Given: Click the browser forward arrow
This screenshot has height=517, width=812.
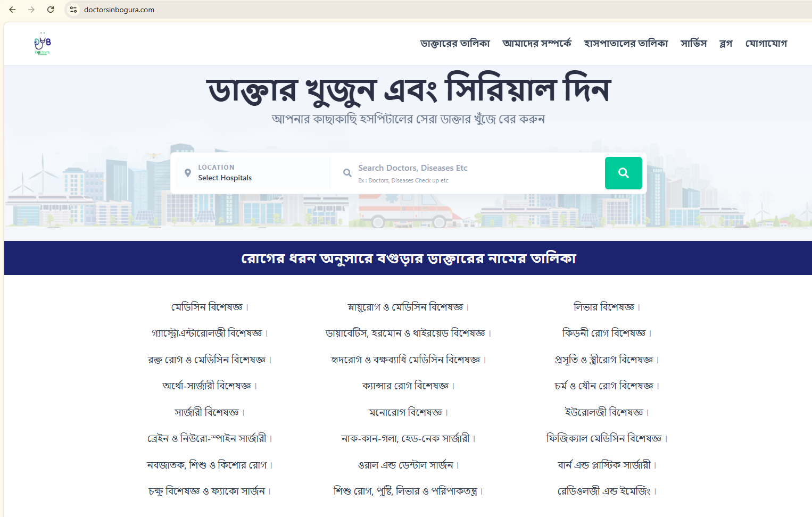Looking at the screenshot, I should coord(31,10).
